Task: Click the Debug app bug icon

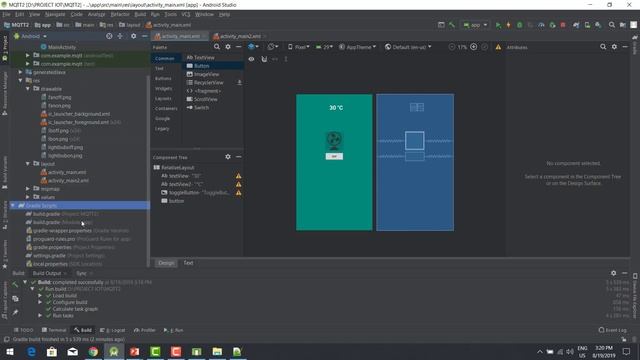Action: click(519, 25)
